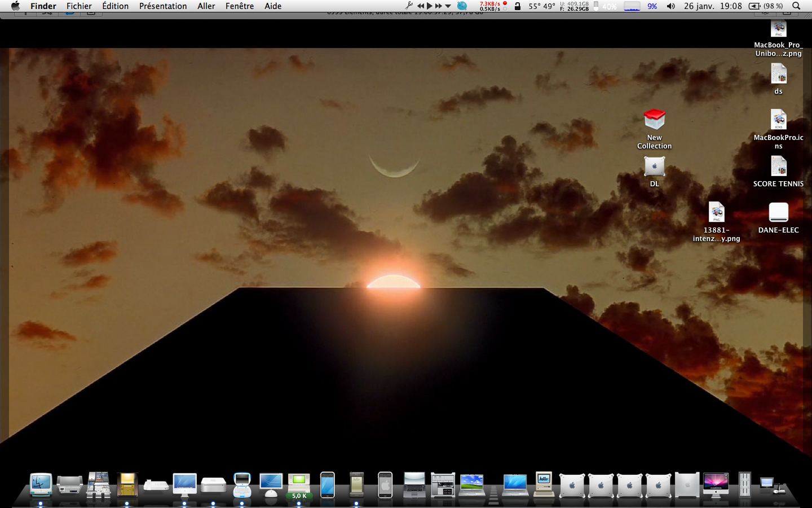Open the Fichier menu
Viewport: 812px width, 508px height.
point(79,6)
